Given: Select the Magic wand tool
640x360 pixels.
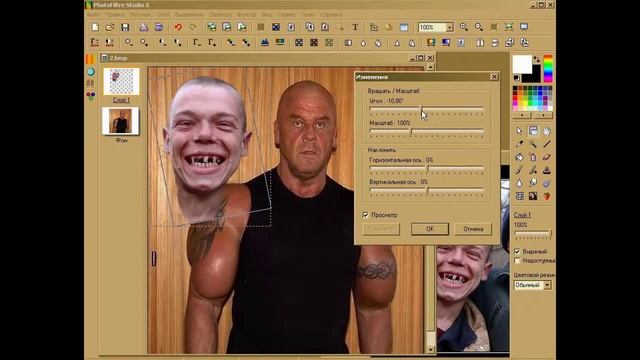Looking at the screenshot, I should click(533, 144).
